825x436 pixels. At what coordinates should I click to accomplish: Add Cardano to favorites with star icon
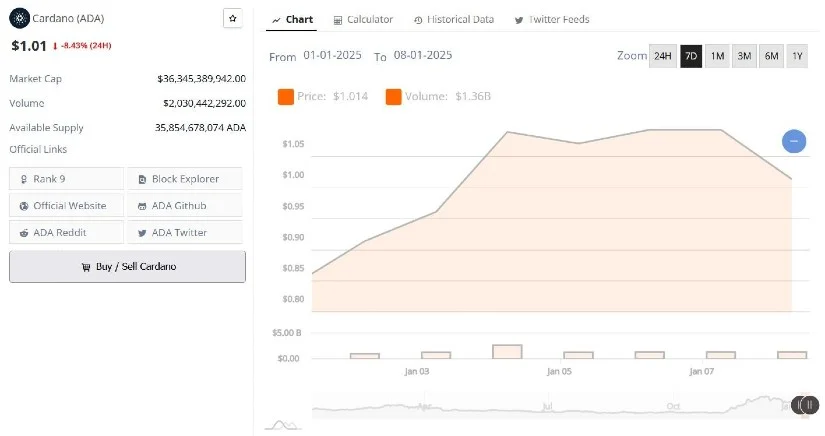click(233, 18)
